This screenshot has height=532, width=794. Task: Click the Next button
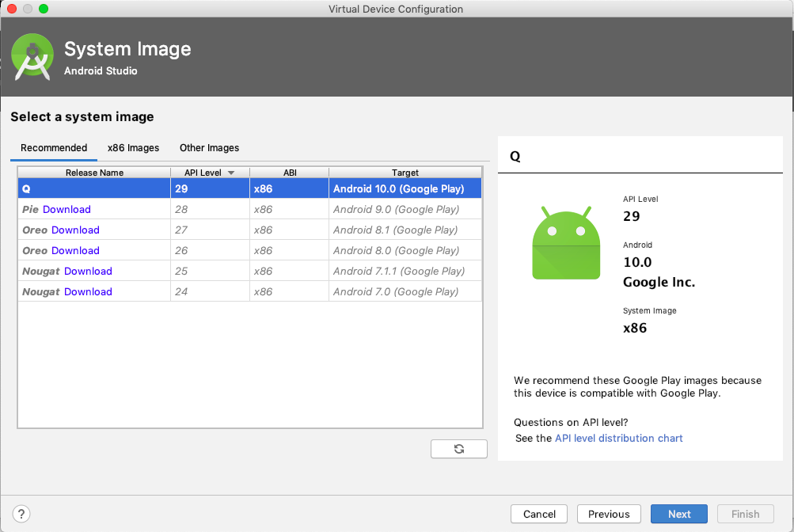pos(679,514)
